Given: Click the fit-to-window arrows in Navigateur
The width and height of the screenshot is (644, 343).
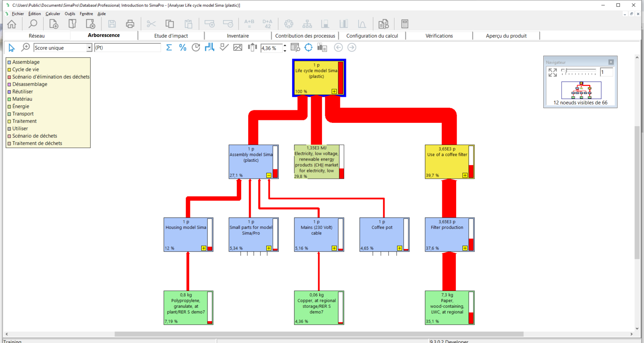Looking at the screenshot, I should click(553, 73).
